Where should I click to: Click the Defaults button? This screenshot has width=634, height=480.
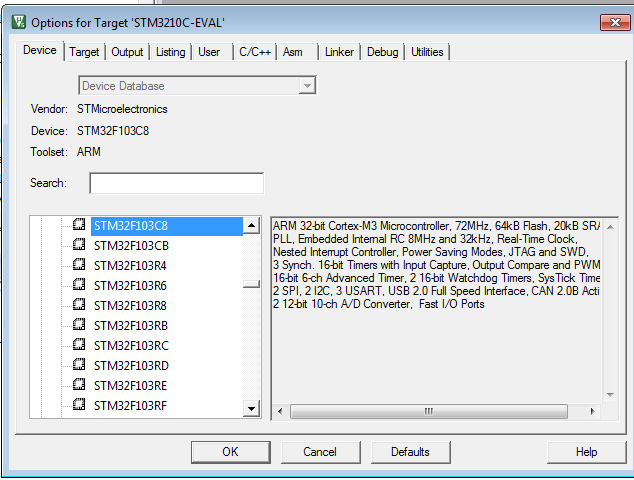(x=410, y=452)
